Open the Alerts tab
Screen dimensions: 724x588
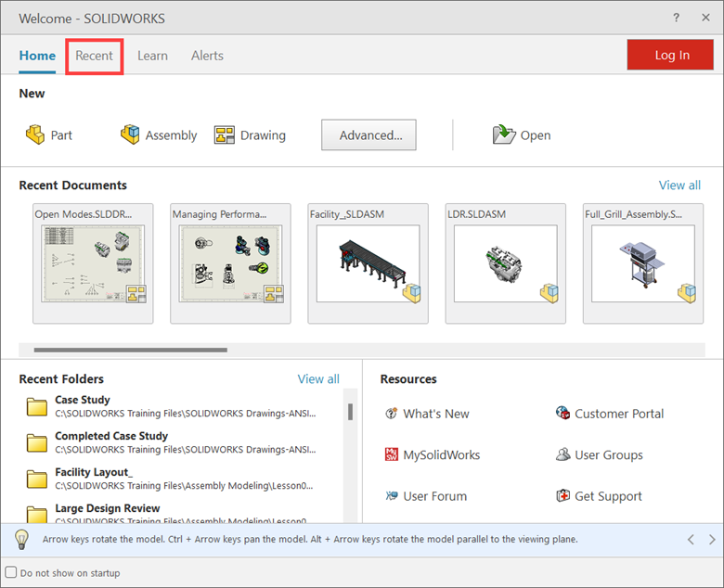coord(207,56)
